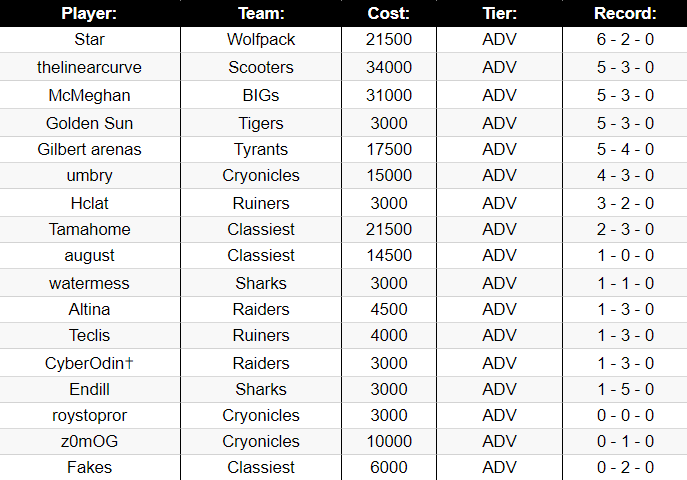Select the Golden Sun player cell
Viewport: 687px width, 480px height.
coord(90,123)
